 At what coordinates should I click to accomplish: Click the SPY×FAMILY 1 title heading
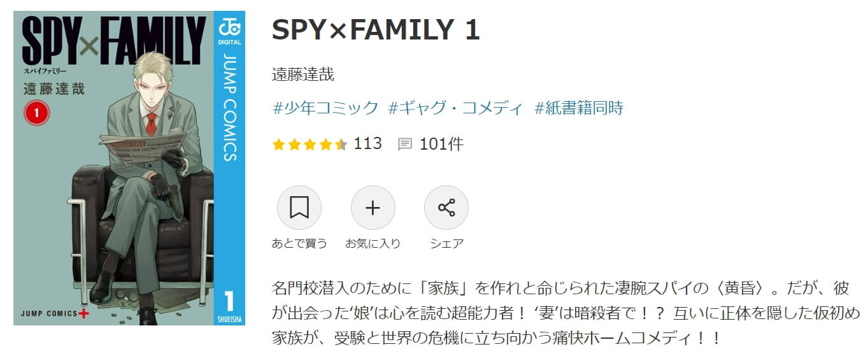coord(376,31)
